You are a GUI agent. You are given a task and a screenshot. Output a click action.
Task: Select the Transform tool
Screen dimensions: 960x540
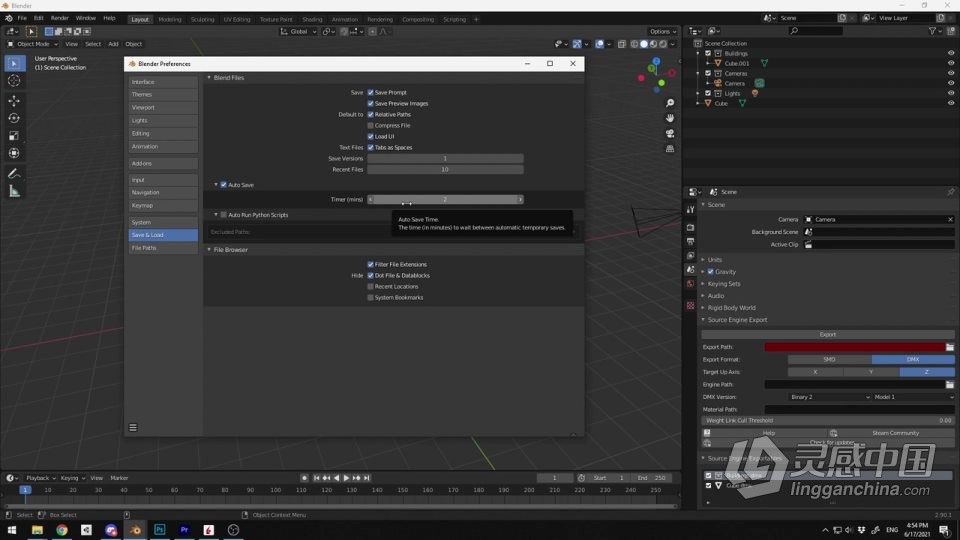[x=14, y=153]
